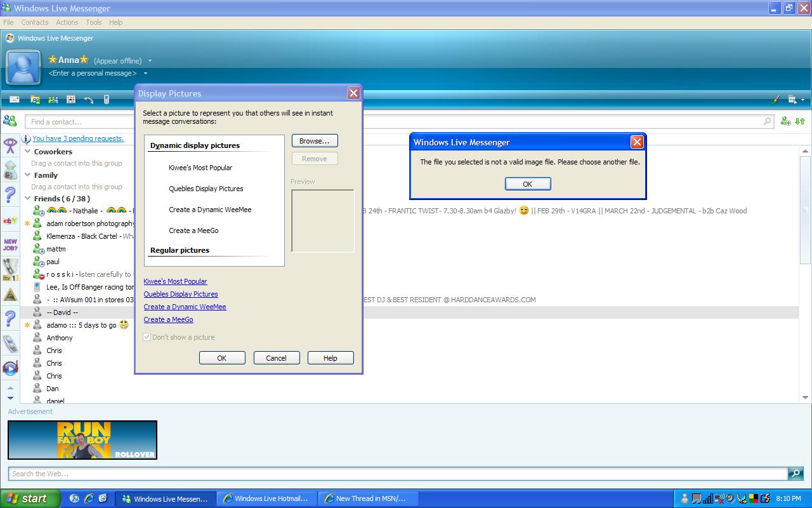812x508 pixels.
Task: Click the purple eye sidebar icon
Action: coord(10,146)
